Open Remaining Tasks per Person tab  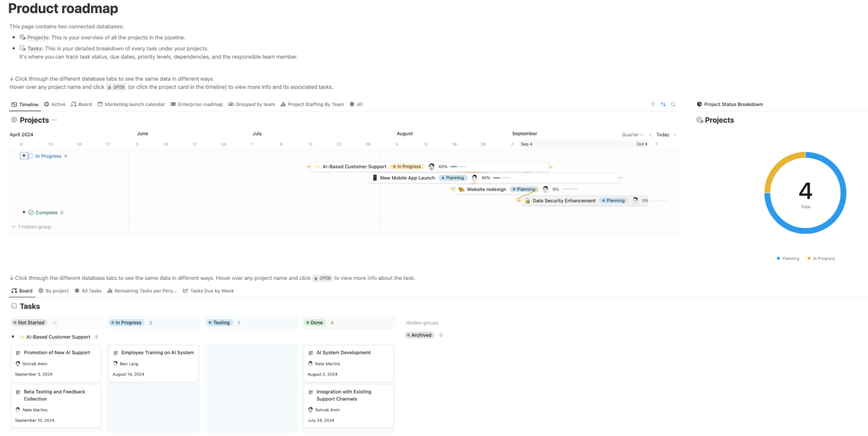[x=142, y=291]
